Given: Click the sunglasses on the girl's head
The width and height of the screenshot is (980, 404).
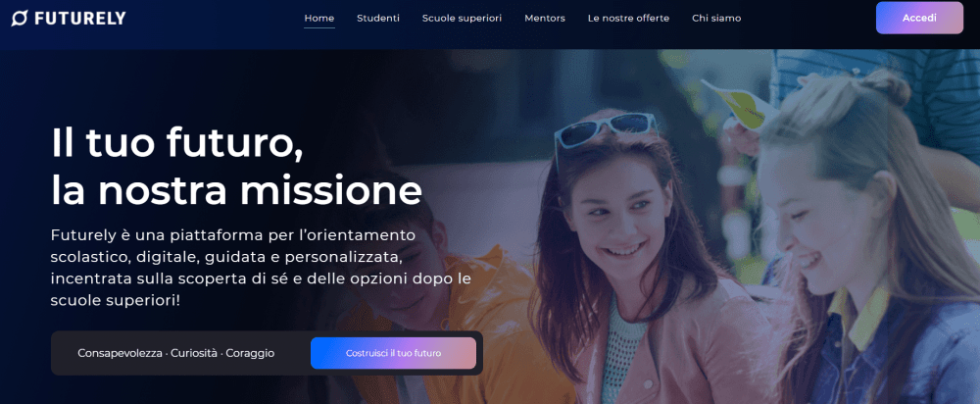Looking at the screenshot, I should (605, 129).
